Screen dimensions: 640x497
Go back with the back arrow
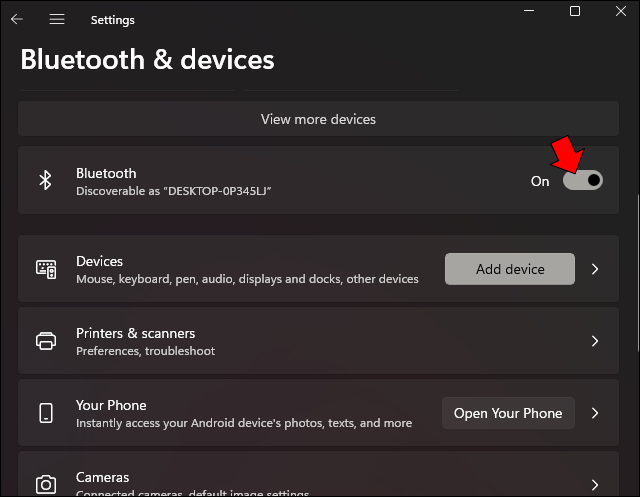click(17, 19)
